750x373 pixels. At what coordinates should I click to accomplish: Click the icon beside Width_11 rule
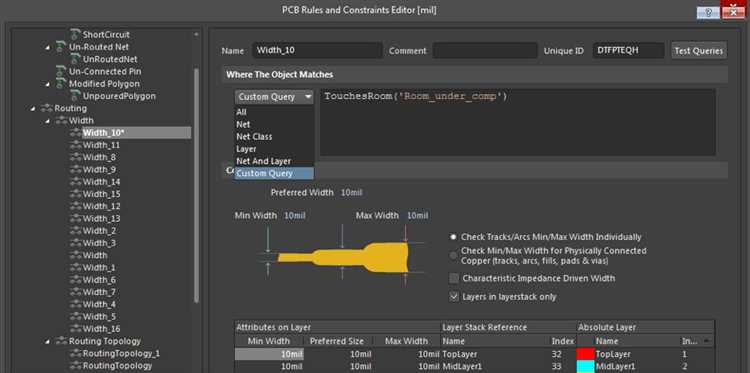click(x=76, y=145)
